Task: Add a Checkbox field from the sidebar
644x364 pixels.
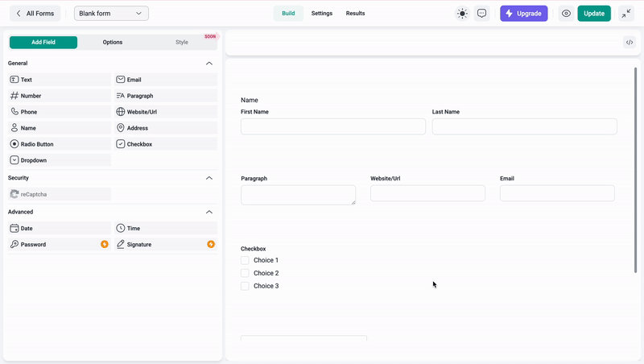Action: point(166,144)
